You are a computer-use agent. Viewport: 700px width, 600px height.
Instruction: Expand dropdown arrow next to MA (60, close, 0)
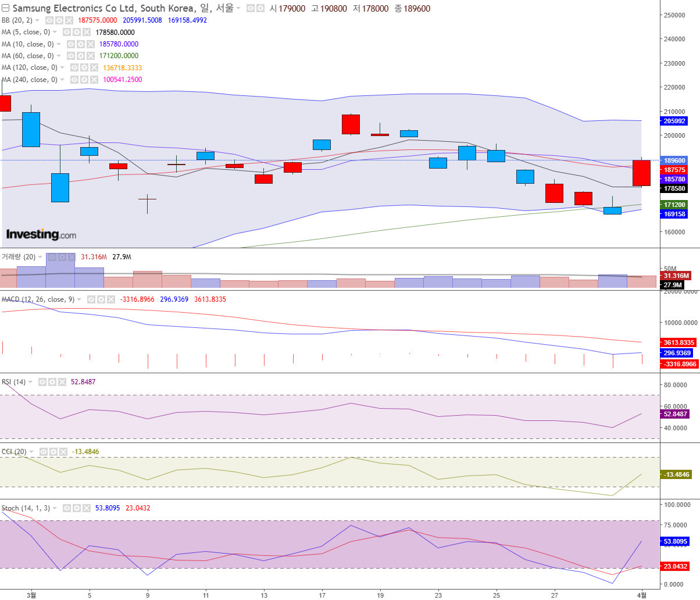[59, 56]
